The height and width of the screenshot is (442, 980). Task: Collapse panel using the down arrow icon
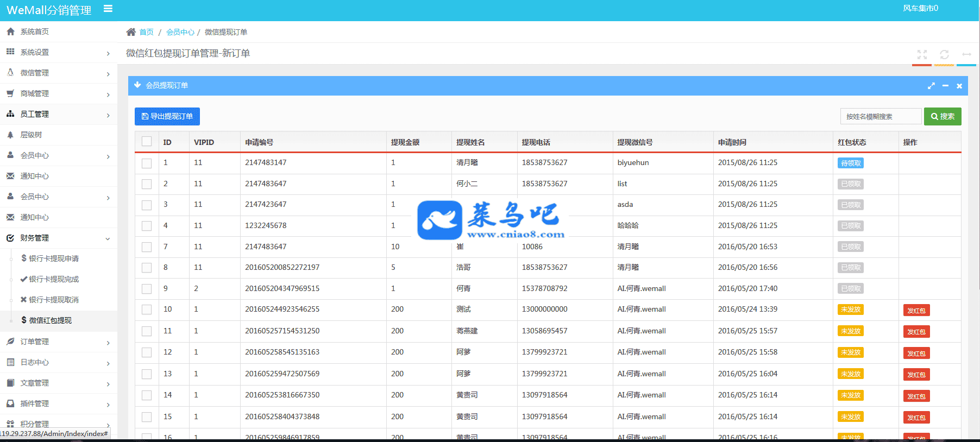[x=137, y=85]
